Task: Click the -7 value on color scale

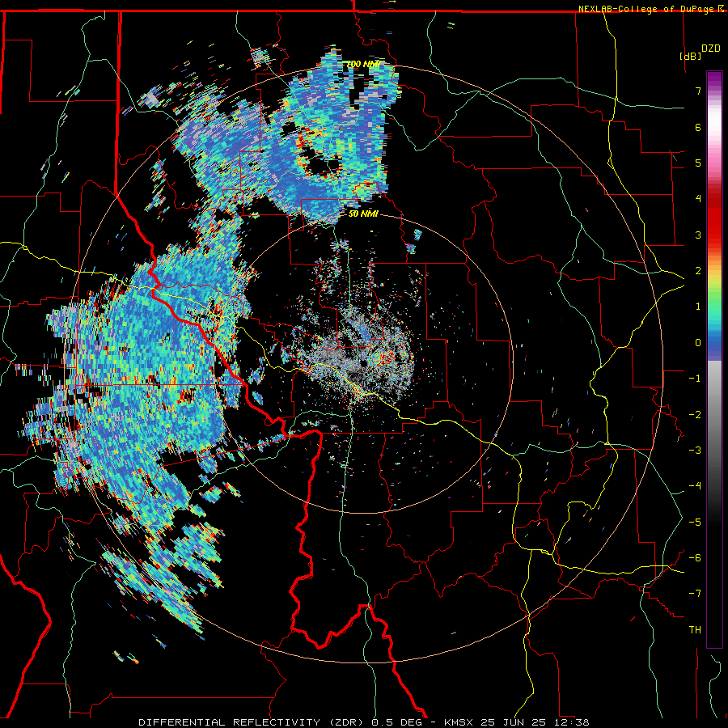Action: tap(695, 594)
